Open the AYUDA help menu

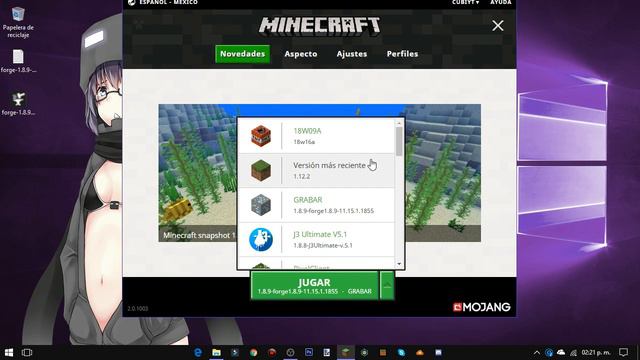(x=501, y=2)
